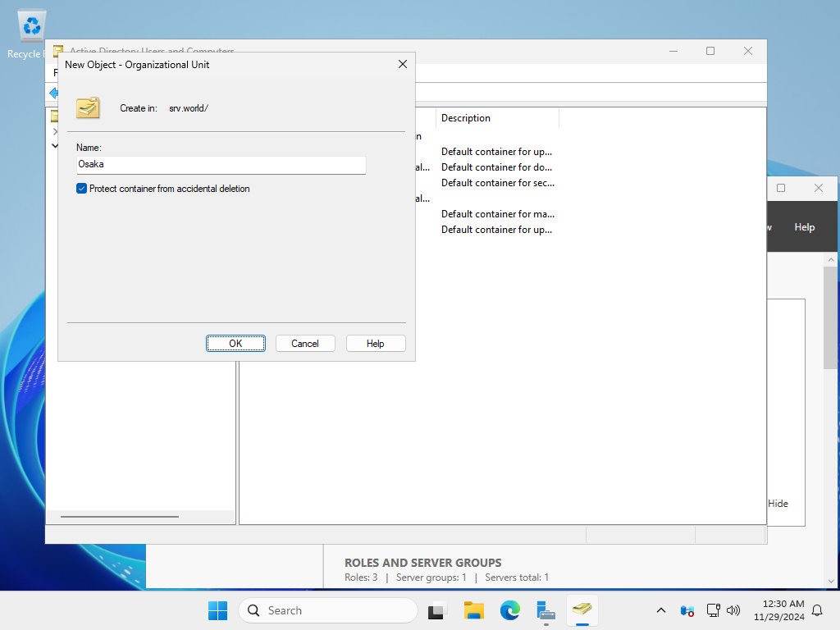The image size is (840, 630).
Task: Click the volume speaker tray icon
Action: click(733, 610)
